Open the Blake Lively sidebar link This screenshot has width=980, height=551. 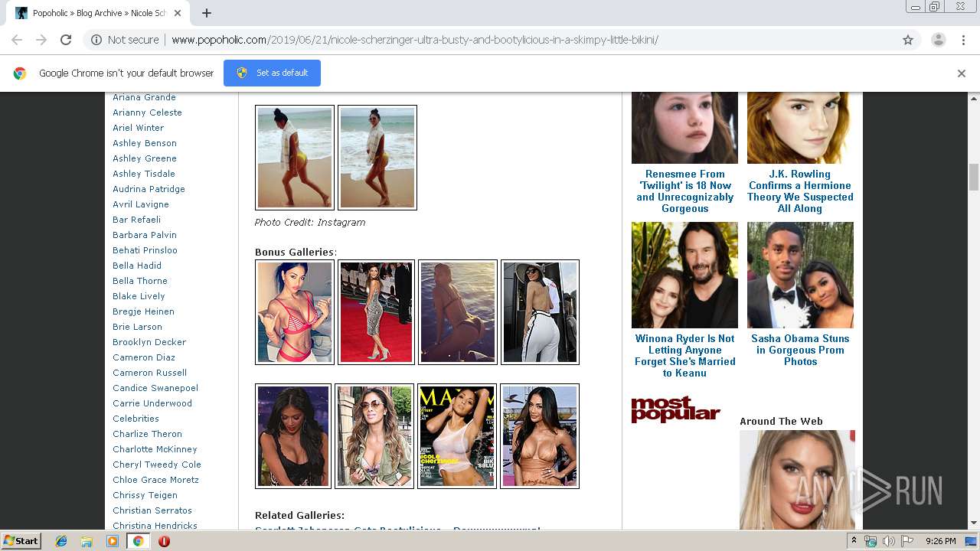(x=139, y=296)
